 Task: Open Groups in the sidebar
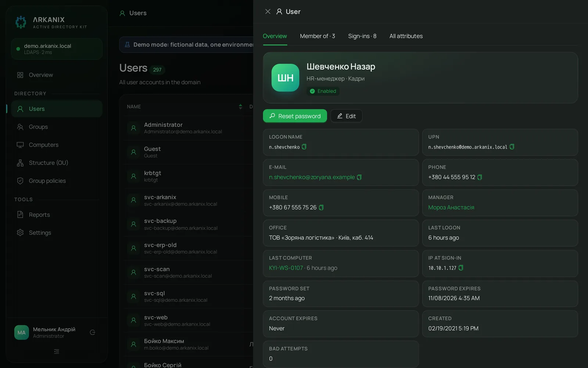57,127
